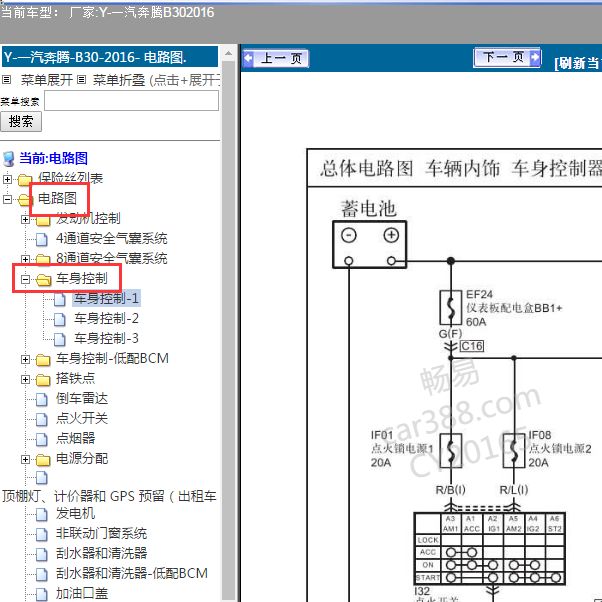
Task: Open the 刮水器和清洗器 diagram
Action: [x=101, y=553]
